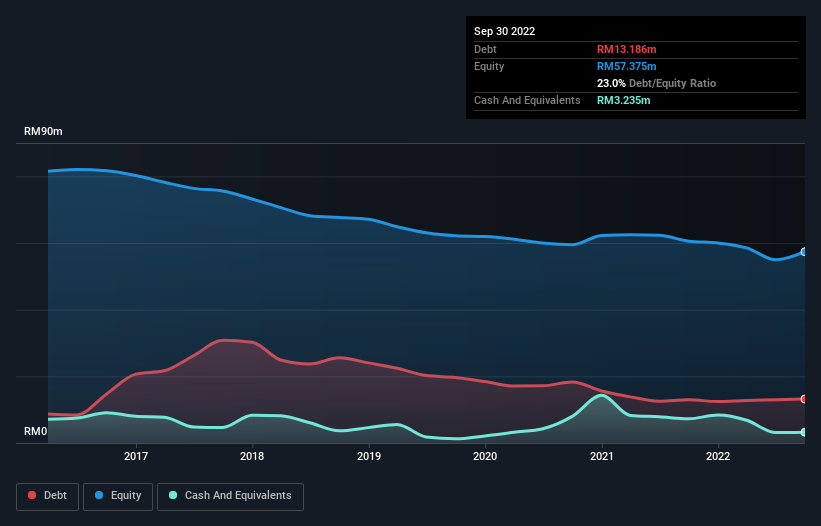Click the RM0 y-axis label

pos(36,431)
